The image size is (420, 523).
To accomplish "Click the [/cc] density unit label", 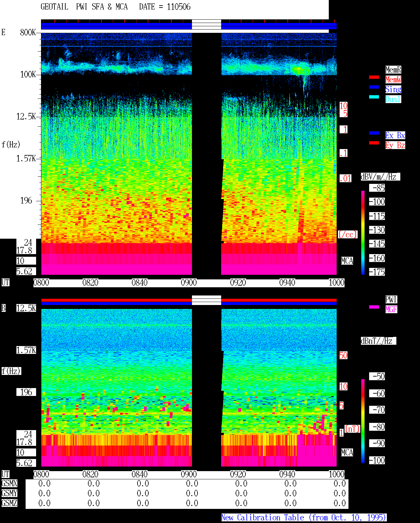I will coord(347,234).
